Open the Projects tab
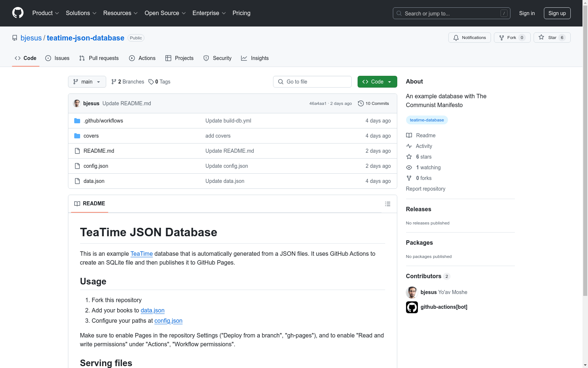Viewport: 588px width, 368px height. click(179, 58)
